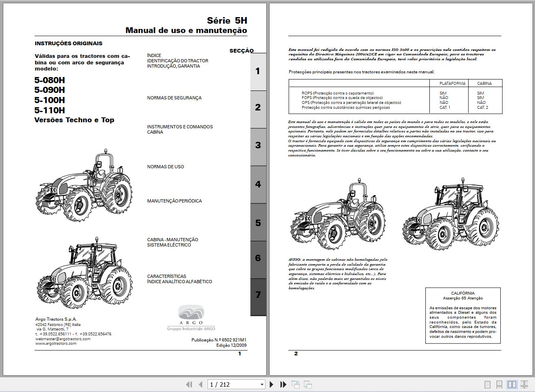This screenshot has height=392, width=535.
Task: Jump to the last page
Action: pos(283,384)
